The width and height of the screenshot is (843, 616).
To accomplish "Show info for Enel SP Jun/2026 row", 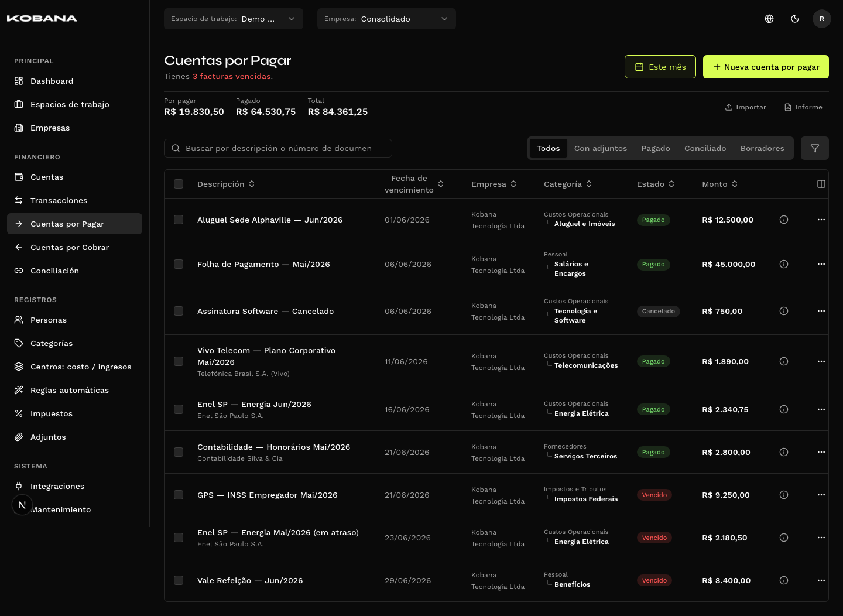I will pos(784,409).
